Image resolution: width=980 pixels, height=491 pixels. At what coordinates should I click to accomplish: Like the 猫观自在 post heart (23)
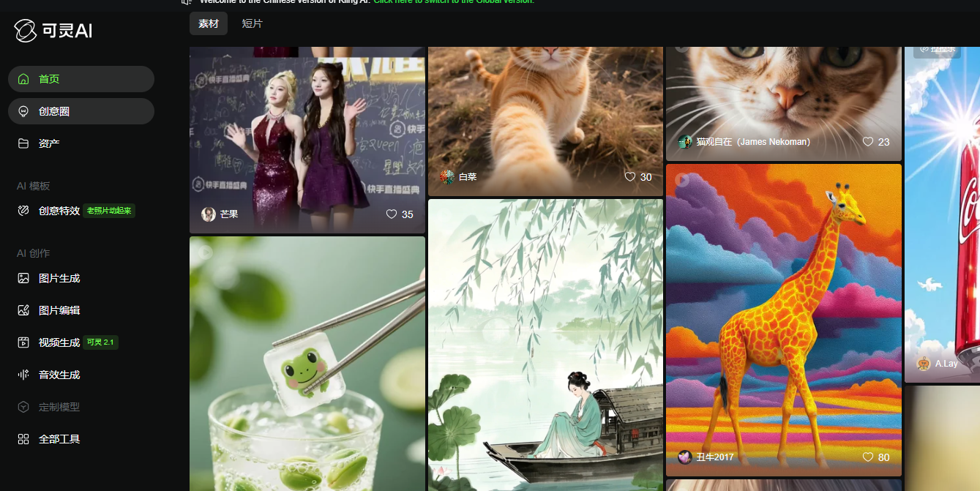pos(868,142)
